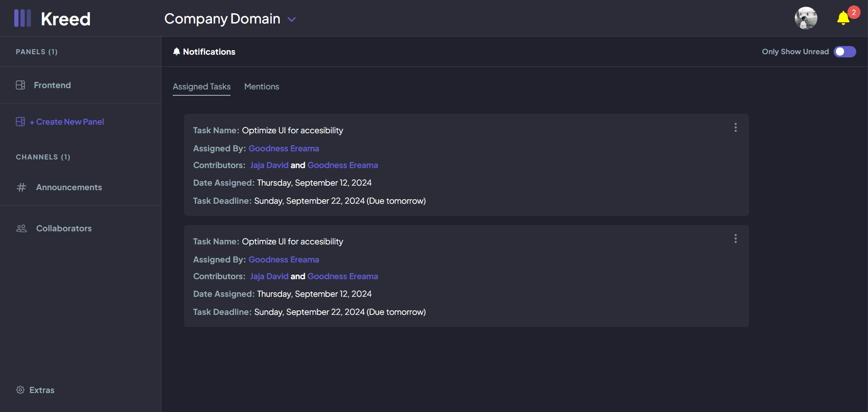
Task: Click the Kreed logo icon
Action: coord(23,19)
